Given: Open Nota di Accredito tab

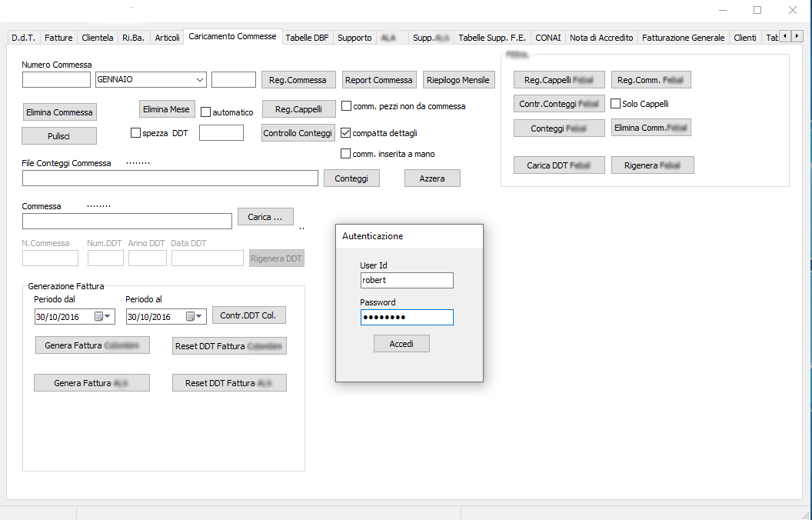Looking at the screenshot, I should tap(601, 38).
